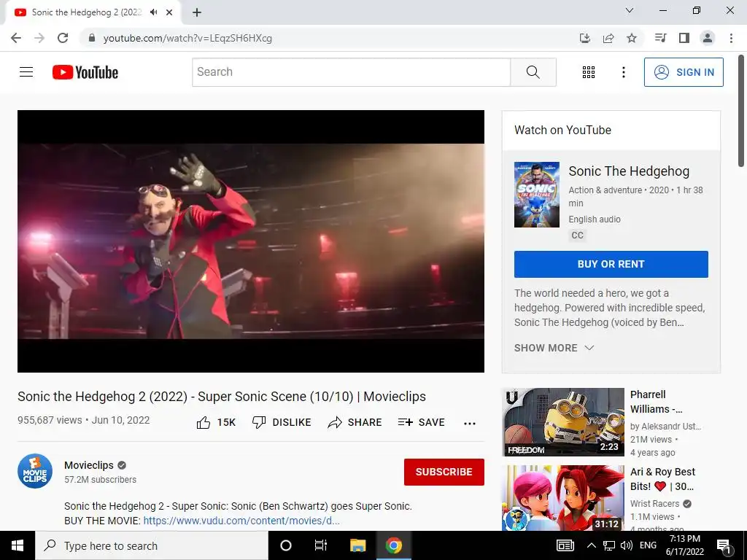The width and height of the screenshot is (747, 560).
Task: Subscribe to Movieclips channel
Action: click(x=444, y=472)
